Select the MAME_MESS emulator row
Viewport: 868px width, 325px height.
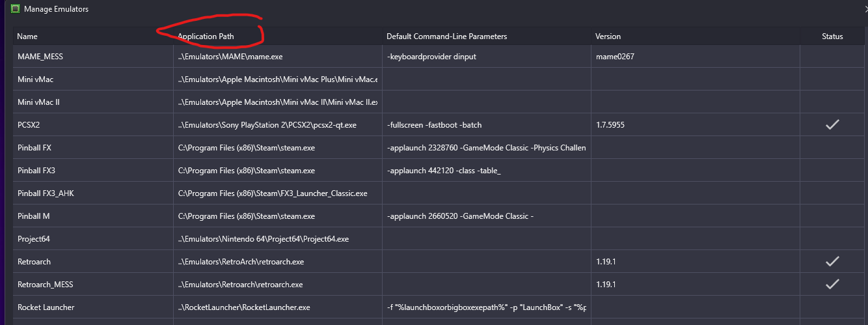click(x=440, y=57)
